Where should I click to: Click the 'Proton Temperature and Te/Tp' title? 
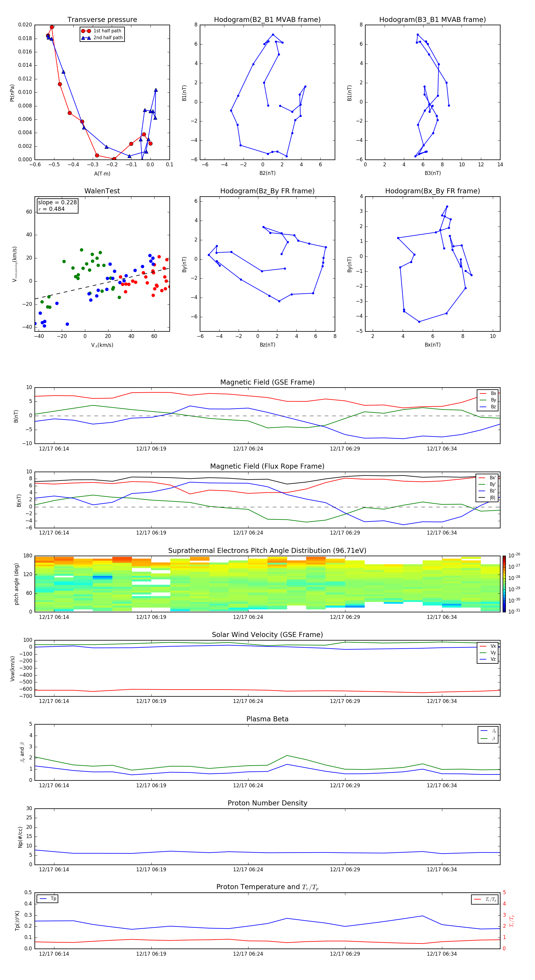(267, 887)
